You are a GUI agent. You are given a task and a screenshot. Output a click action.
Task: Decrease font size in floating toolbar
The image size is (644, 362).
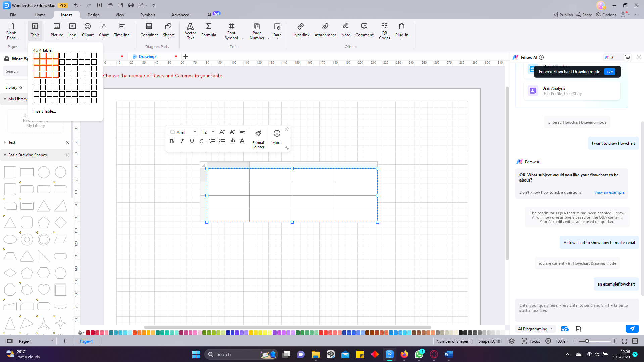point(232,132)
